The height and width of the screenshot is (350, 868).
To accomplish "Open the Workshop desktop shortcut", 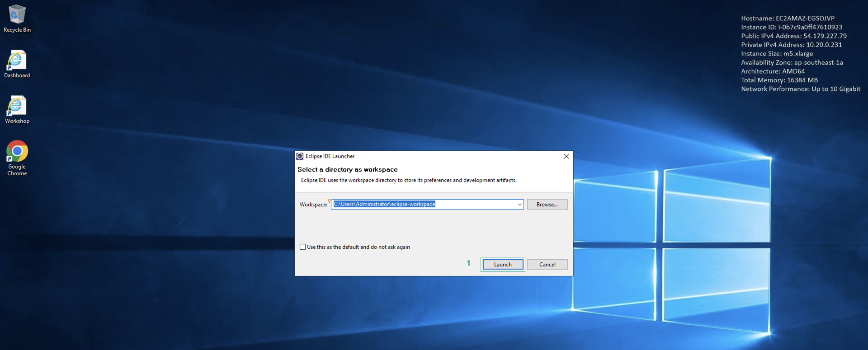I will pyautogui.click(x=17, y=109).
